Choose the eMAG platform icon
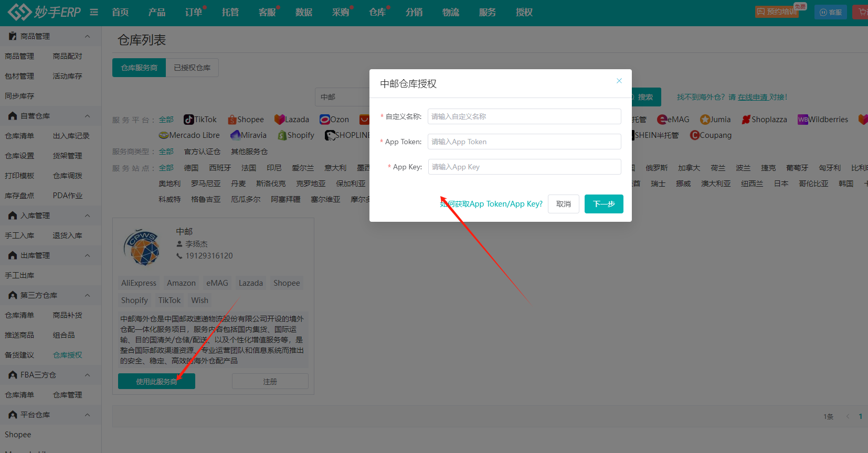The height and width of the screenshot is (453, 868). click(662, 120)
